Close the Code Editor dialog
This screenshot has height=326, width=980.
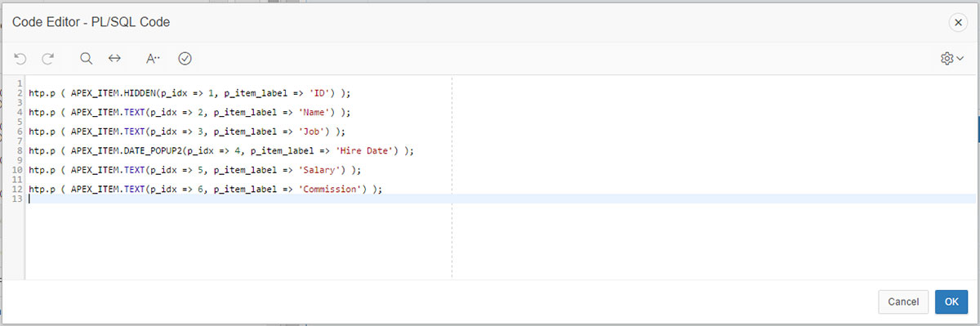tap(957, 23)
